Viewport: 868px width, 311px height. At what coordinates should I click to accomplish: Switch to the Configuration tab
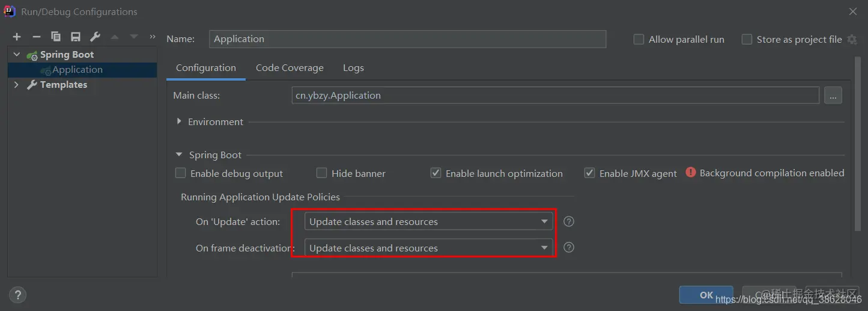pyautogui.click(x=206, y=68)
